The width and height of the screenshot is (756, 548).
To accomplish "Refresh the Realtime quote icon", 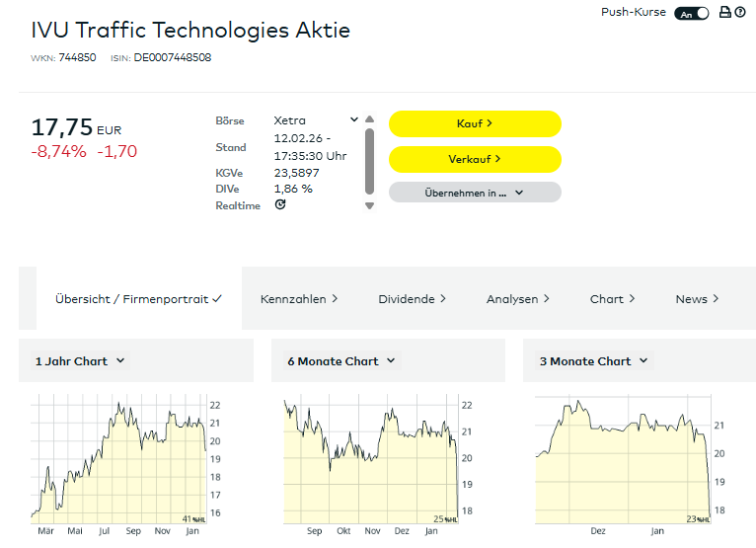I will point(280,204).
